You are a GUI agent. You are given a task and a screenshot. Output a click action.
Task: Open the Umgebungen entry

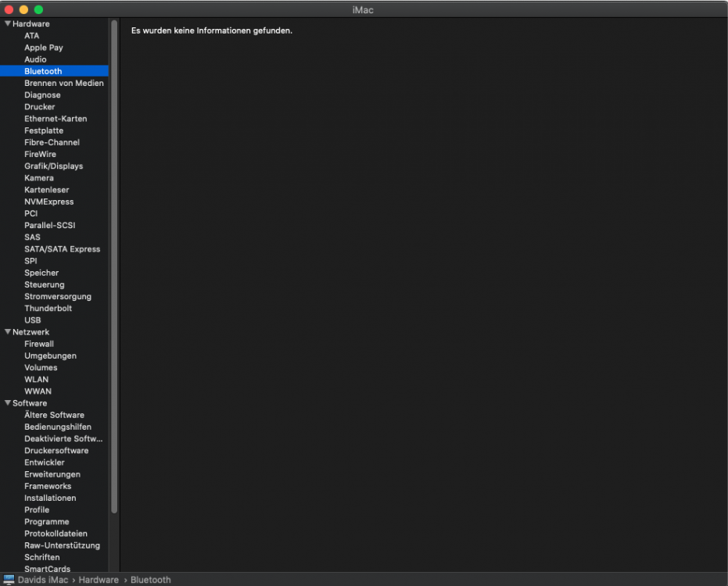(x=50, y=356)
